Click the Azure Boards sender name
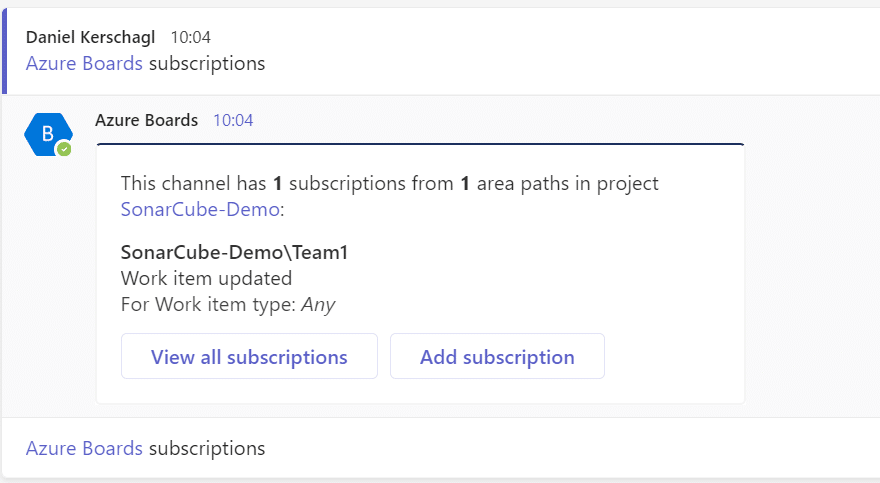Screen dimensions: 880x483 (146, 120)
